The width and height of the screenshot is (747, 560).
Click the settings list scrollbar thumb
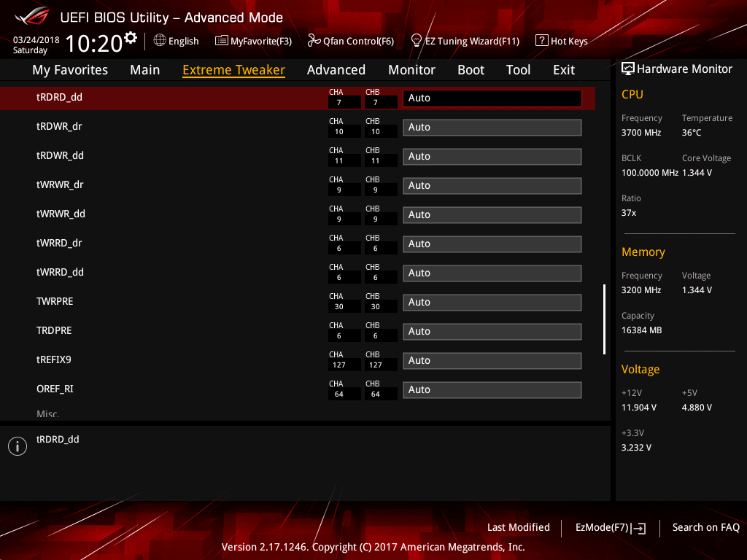tap(604, 319)
